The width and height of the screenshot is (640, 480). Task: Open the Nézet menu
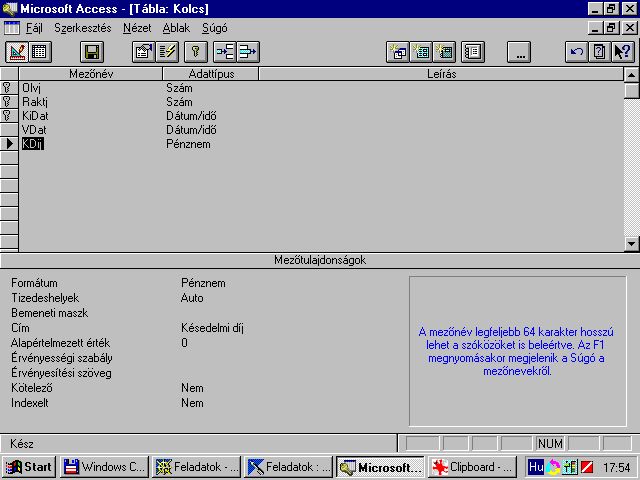click(x=137, y=28)
